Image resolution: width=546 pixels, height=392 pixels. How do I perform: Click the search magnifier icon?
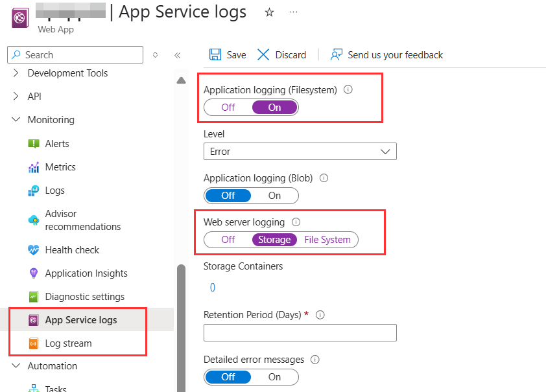coord(16,54)
